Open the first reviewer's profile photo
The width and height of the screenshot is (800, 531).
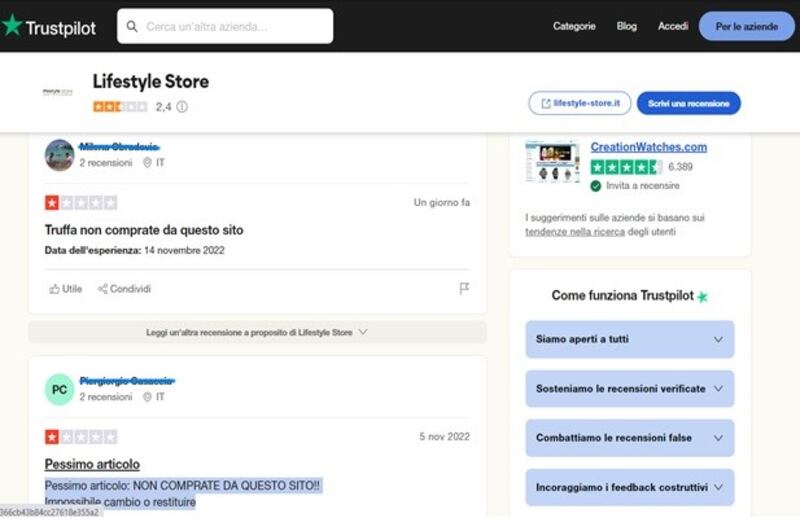click(60, 155)
